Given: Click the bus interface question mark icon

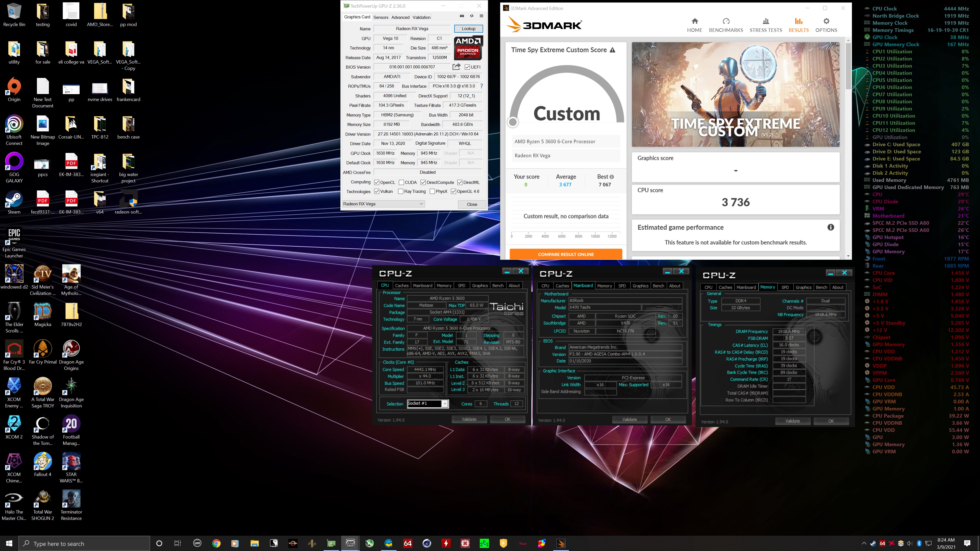Looking at the screenshot, I should [482, 86].
